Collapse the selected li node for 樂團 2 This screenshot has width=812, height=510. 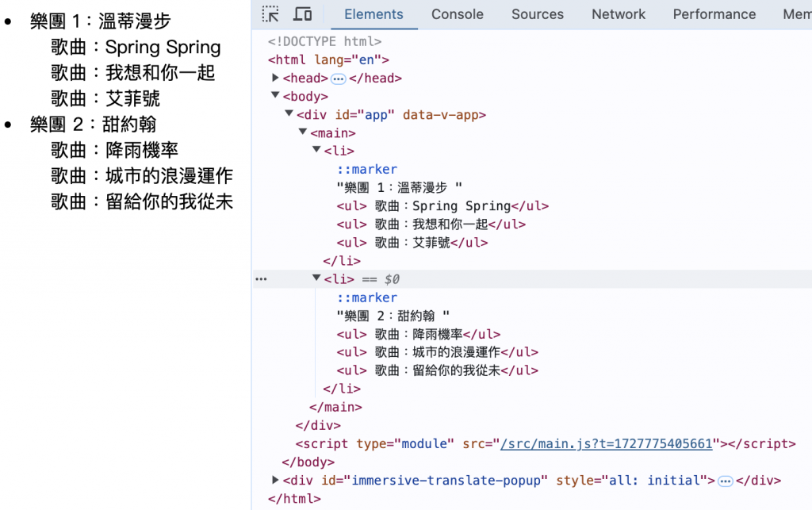(x=316, y=278)
